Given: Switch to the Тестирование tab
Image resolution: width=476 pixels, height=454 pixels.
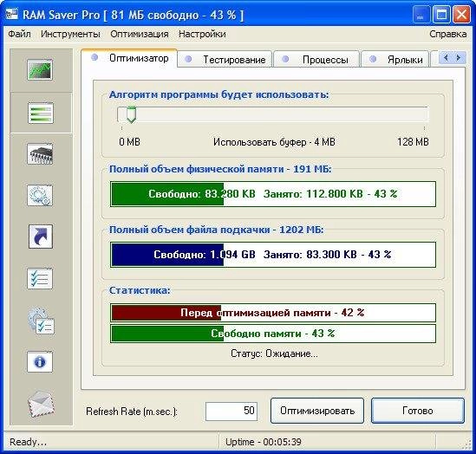Looking at the screenshot, I should 225,60.
